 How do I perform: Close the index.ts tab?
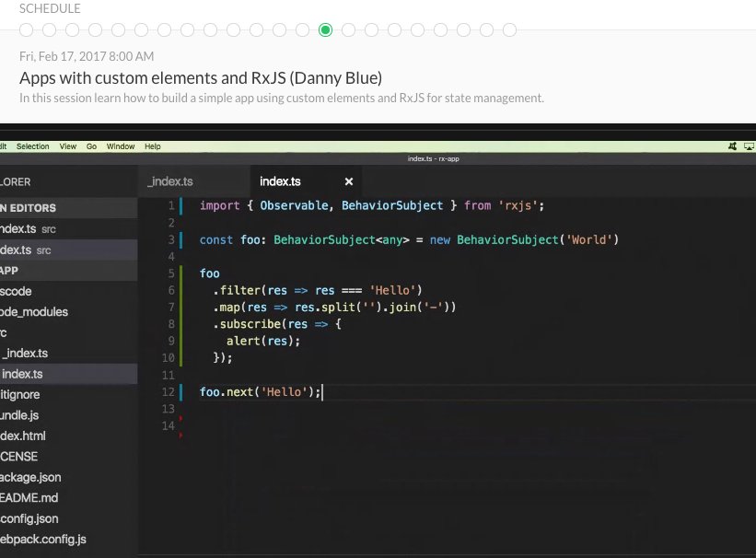[348, 180]
